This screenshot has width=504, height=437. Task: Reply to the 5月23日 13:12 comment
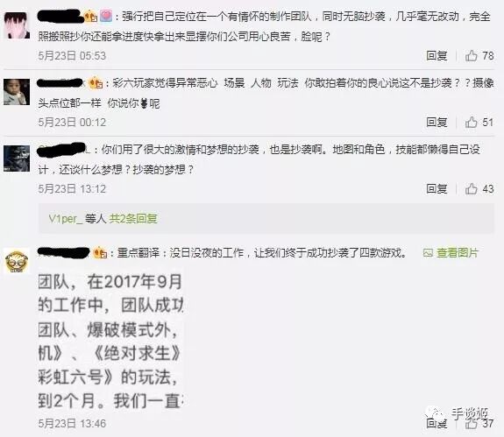pos(437,189)
